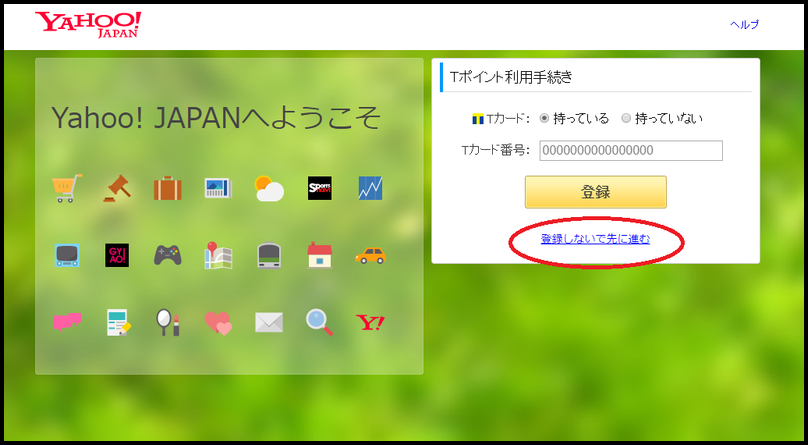Open the red Y! icon
Viewport: 808px width, 445px height.
point(370,322)
